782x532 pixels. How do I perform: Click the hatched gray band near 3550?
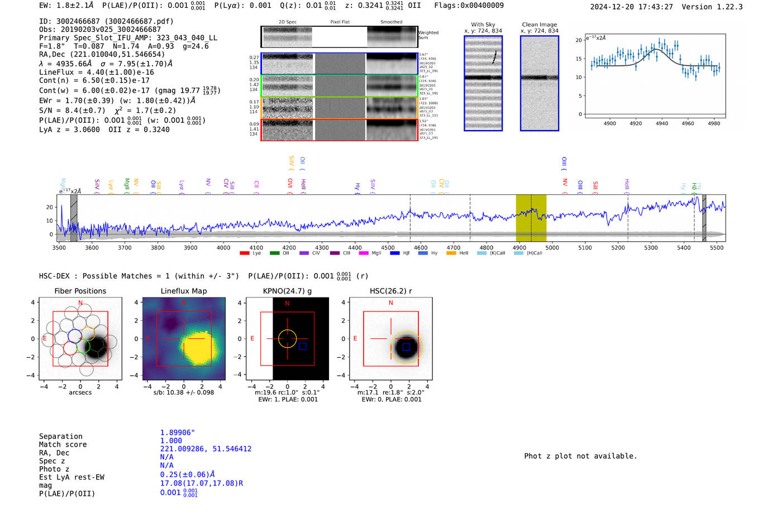click(x=74, y=218)
